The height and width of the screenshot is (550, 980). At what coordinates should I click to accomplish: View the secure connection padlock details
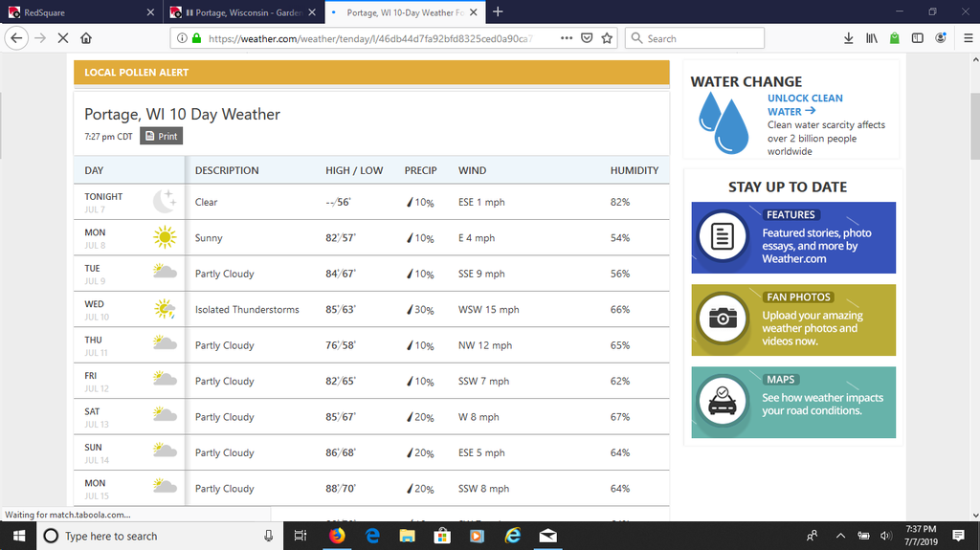[x=197, y=38]
